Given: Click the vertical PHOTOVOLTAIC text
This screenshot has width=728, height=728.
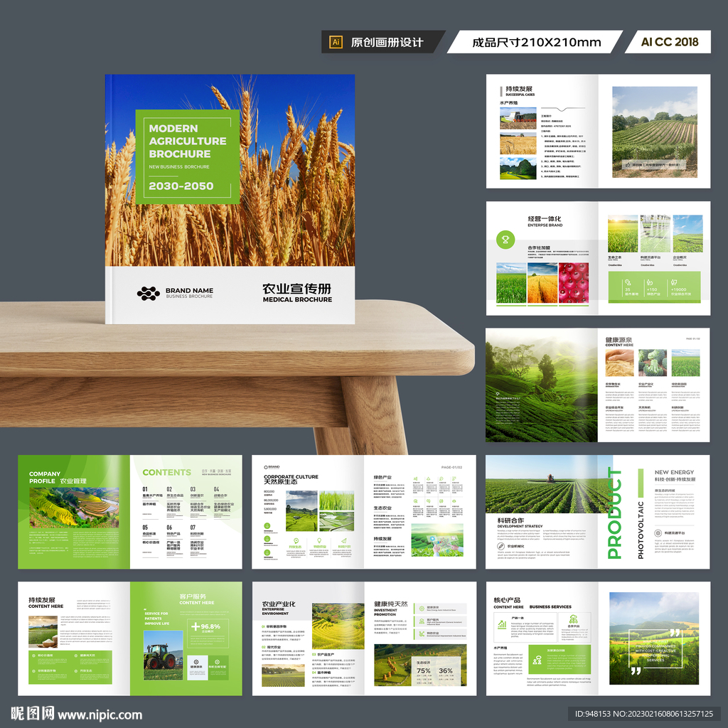Looking at the screenshot, I should pos(641,530).
